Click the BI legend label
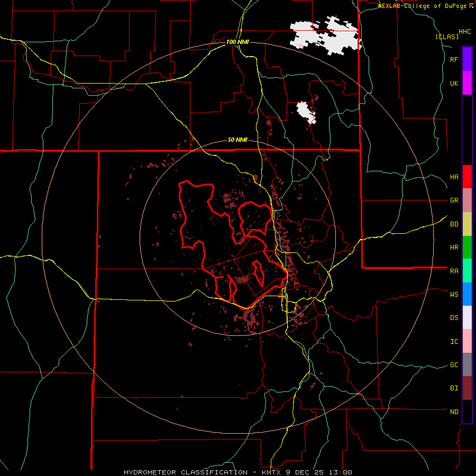Image resolution: width=476 pixels, height=476 pixels. (454, 388)
